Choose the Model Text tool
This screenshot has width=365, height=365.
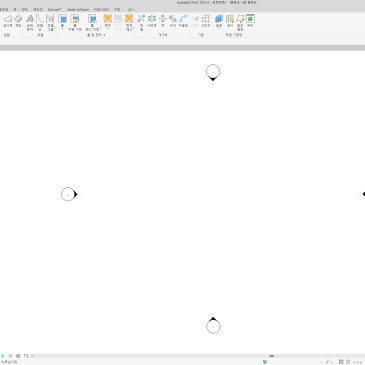click(x=30, y=22)
